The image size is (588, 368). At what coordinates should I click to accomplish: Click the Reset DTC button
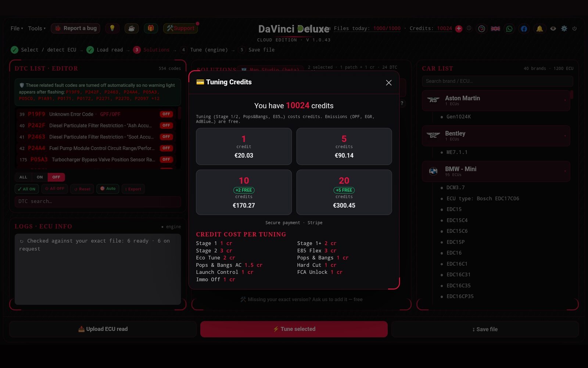(x=82, y=189)
